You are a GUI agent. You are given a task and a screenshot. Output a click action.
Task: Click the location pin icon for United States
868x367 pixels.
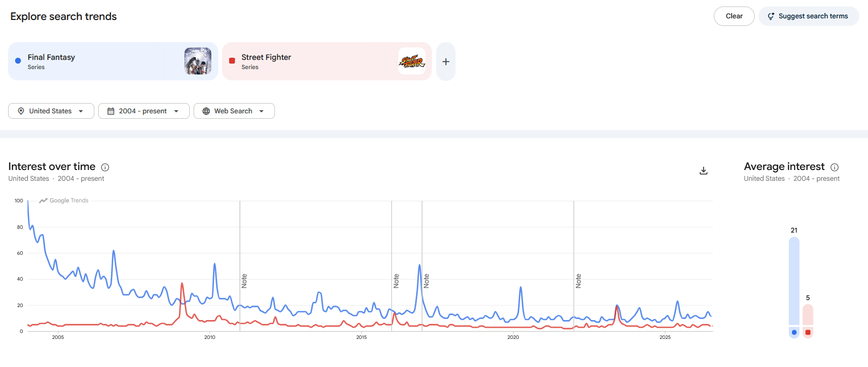[21, 111]
